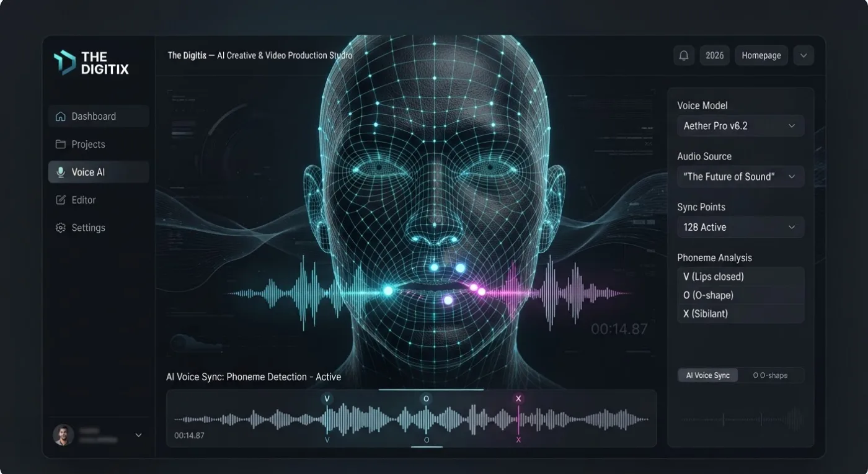Screen dimensions: 868x474
Task: Jump to the V marker on the timeline
Action: [x=327, y=398]
